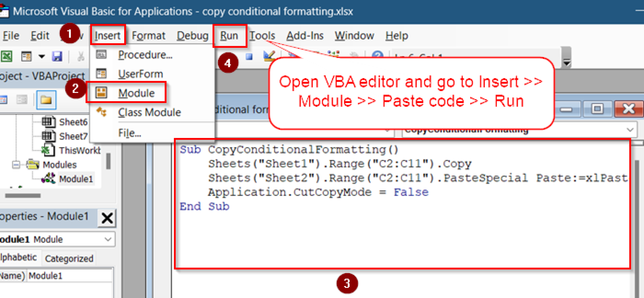This screenshot has width=644, height=298.
Task: Click the Insert UserForm toolbar icon
Action: point(26,57)
